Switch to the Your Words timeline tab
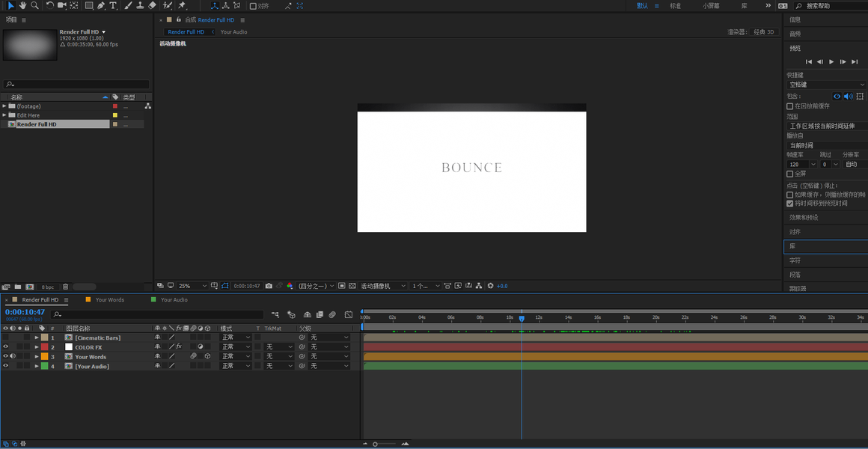868x449 pixels. pos(109,299)
